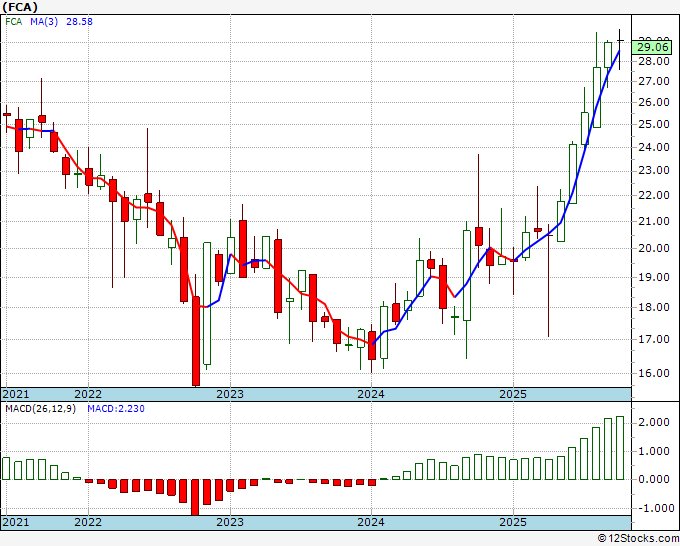Select the MA(3) indicator label
The width and height of the screenshot is (680, 546).
point(44,22)
